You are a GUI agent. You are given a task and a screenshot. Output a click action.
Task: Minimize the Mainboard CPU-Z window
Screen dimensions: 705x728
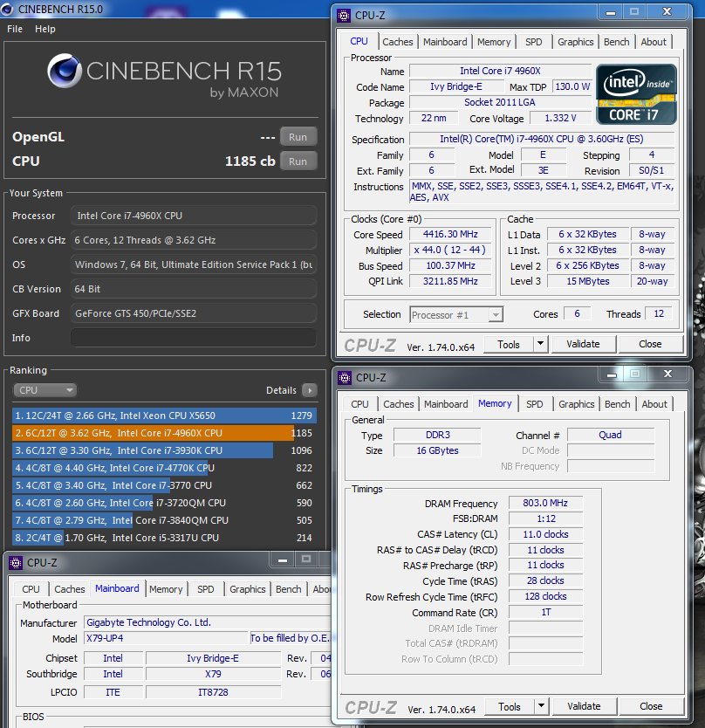[x=283, y=560]
